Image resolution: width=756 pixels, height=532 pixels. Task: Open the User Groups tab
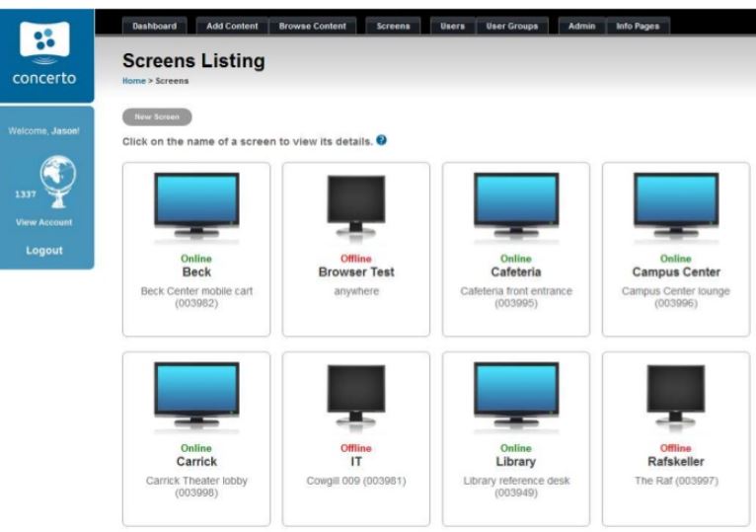pos(512,26)
